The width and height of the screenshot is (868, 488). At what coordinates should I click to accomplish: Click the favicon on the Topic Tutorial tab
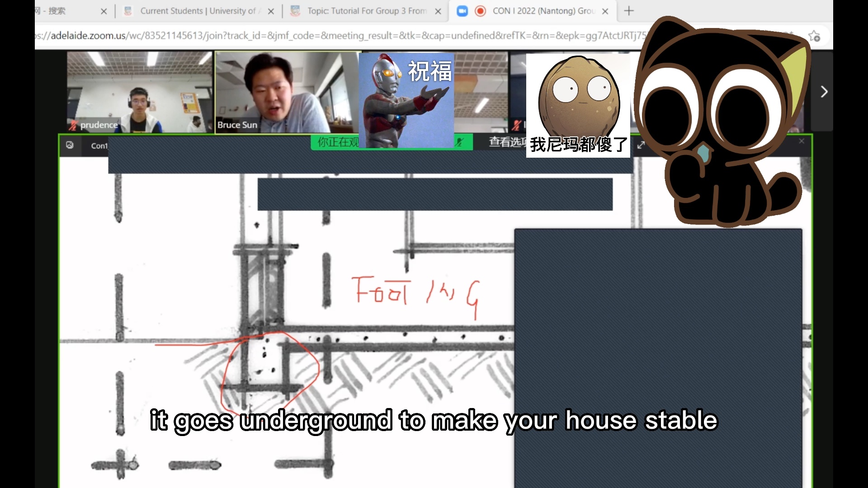point(295,11)
